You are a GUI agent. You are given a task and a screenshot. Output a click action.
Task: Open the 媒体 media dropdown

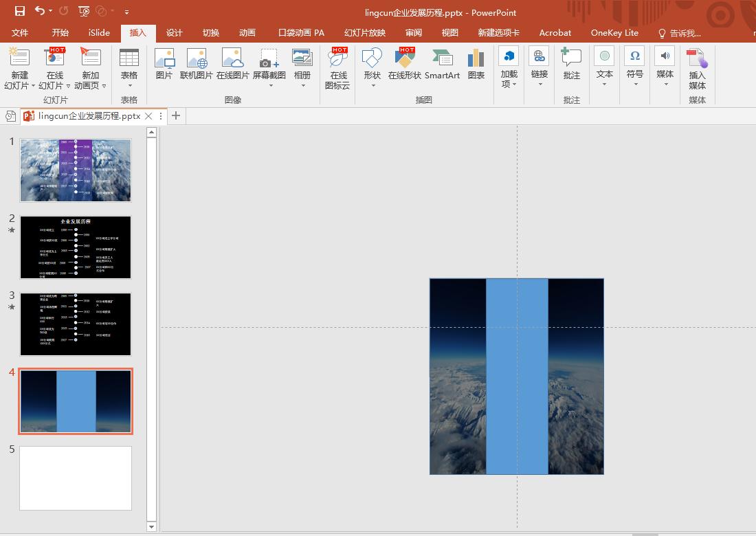665,84
